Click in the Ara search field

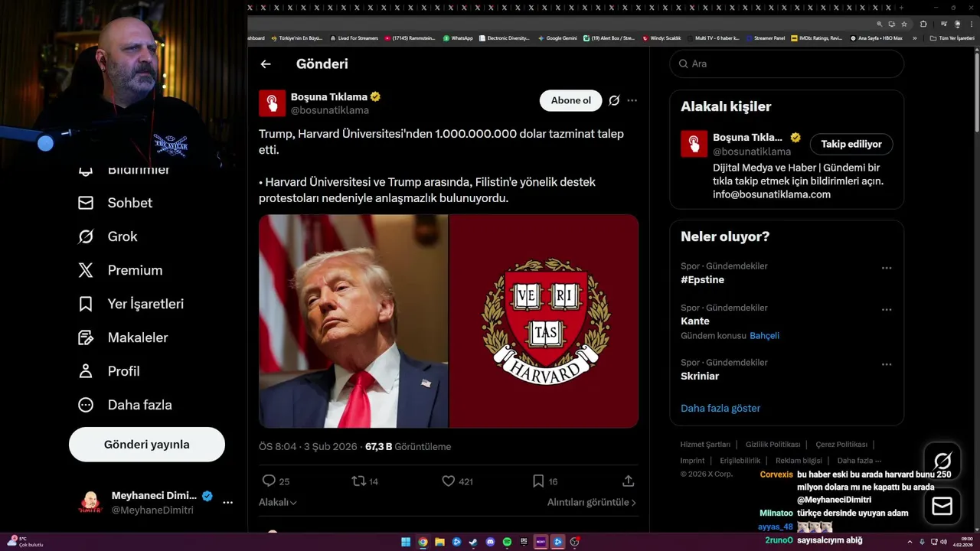coord(787,64)
